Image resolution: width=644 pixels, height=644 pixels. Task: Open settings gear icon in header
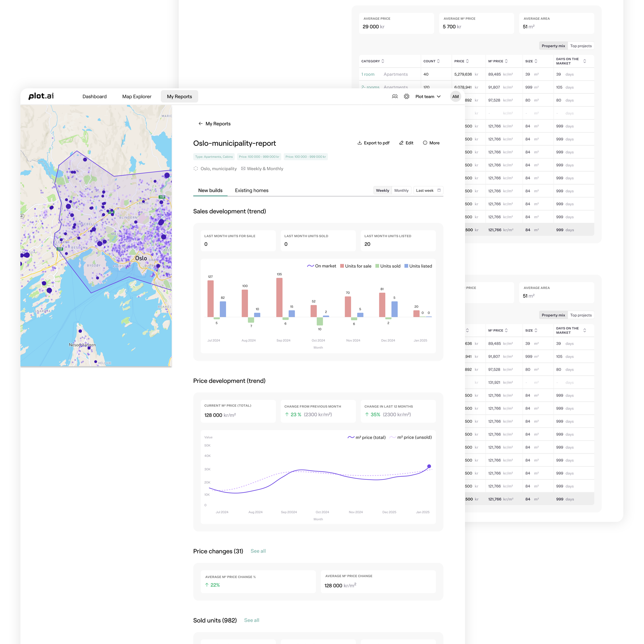(406, 96)
